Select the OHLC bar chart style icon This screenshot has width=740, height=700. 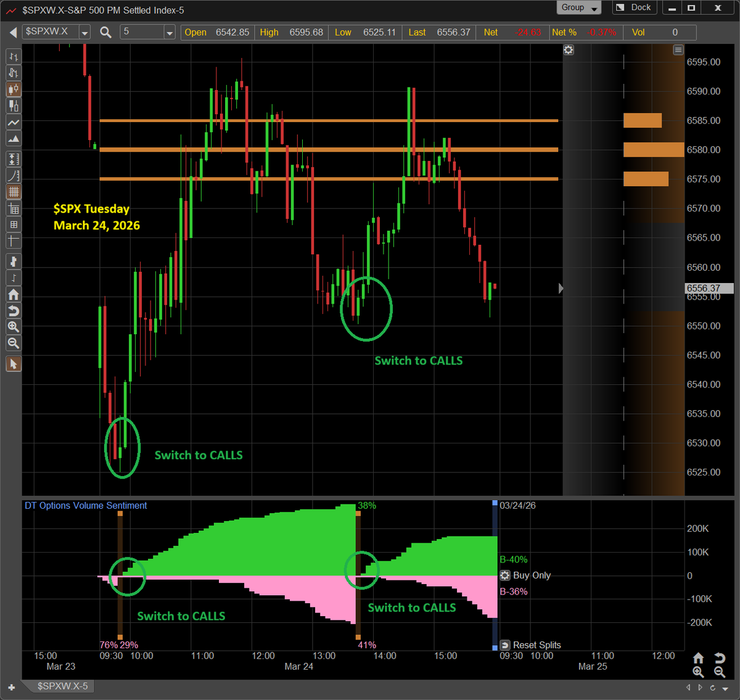[x=14, y=57]
